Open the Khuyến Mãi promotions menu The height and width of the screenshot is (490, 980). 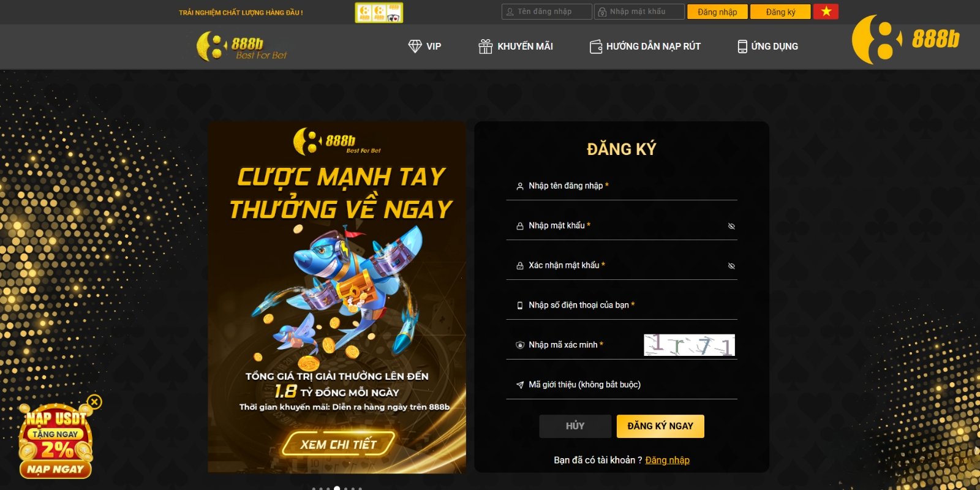click(x=516, y=47)
